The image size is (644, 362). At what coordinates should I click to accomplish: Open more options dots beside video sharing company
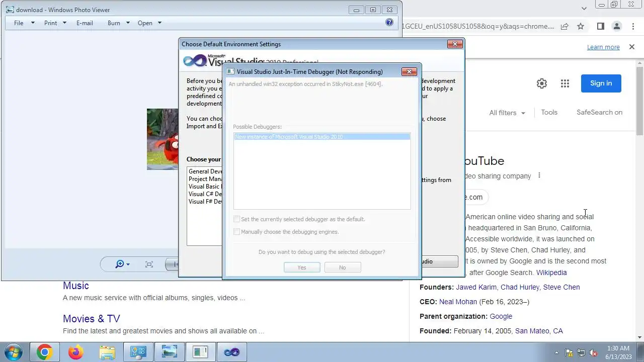(x=539, y=175)
